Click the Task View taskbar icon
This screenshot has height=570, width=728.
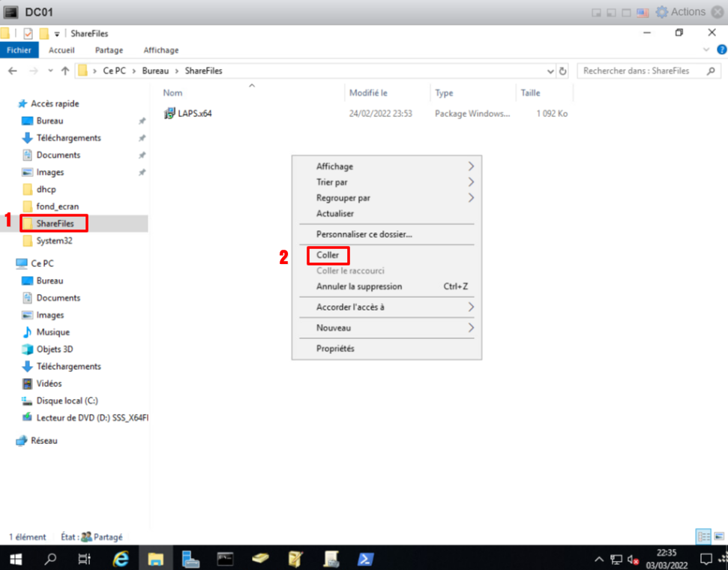tap(85, 559)
